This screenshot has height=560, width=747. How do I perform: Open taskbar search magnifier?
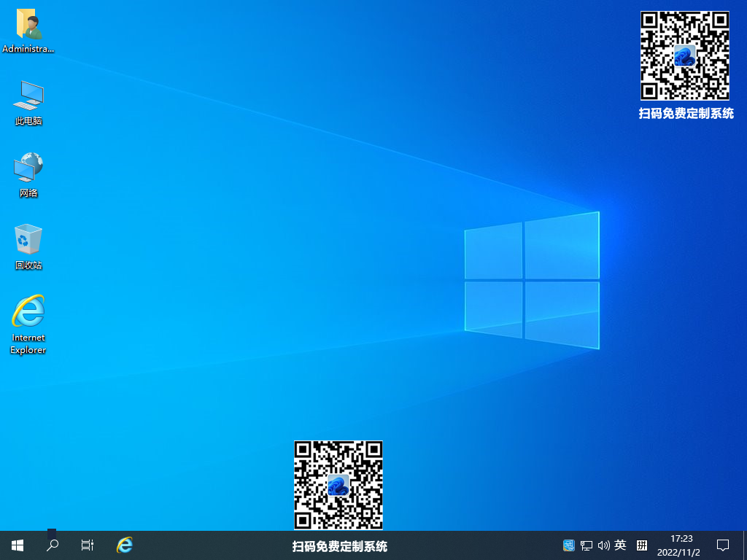pos(53,545)
